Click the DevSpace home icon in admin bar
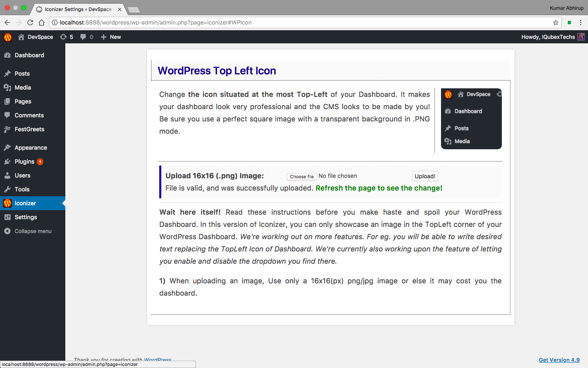The image size is (588, 368). [x=21, y=37]
